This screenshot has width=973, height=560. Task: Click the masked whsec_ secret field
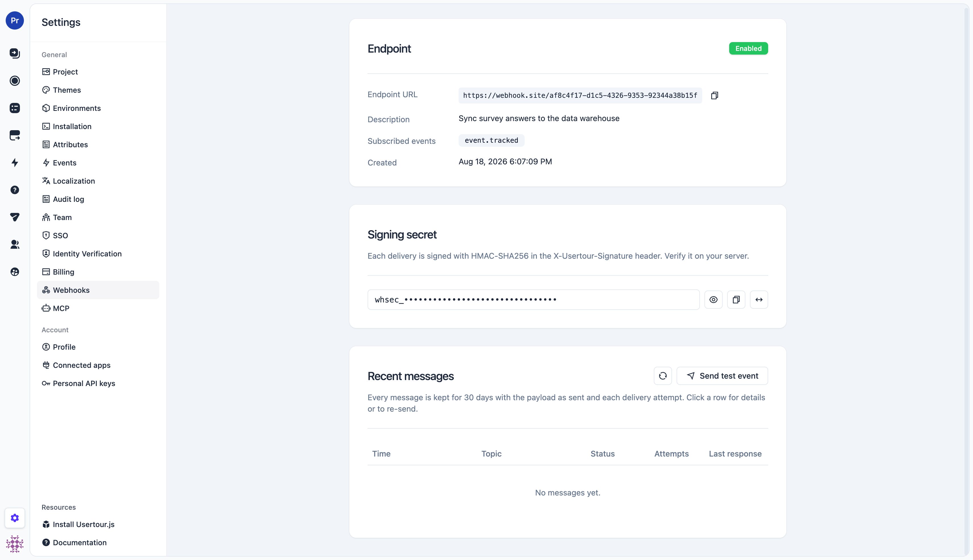tap(533, 300)
